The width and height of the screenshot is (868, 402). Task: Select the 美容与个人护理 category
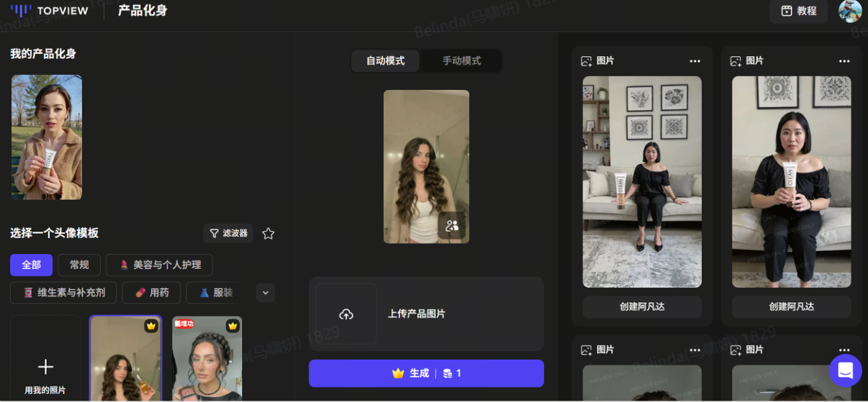159,265
